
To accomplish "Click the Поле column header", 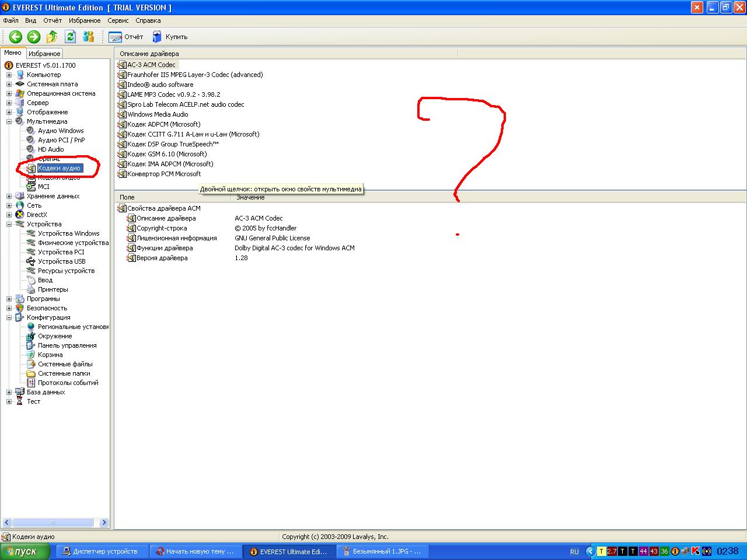I will pos(173,197).
